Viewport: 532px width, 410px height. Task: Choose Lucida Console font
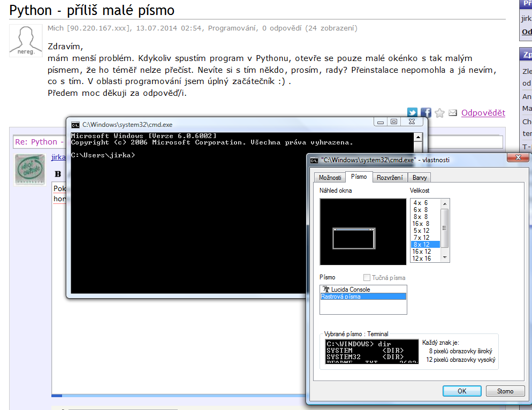(363, 289)
